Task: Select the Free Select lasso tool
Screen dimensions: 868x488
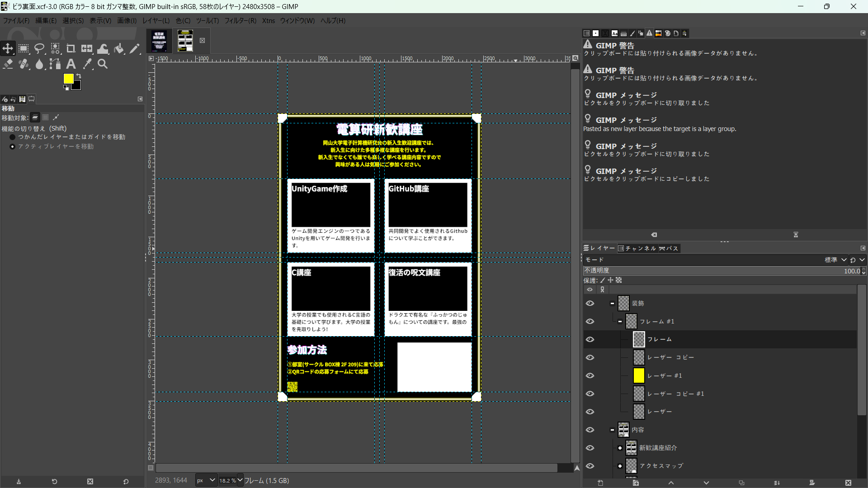Action: point(39,48)
